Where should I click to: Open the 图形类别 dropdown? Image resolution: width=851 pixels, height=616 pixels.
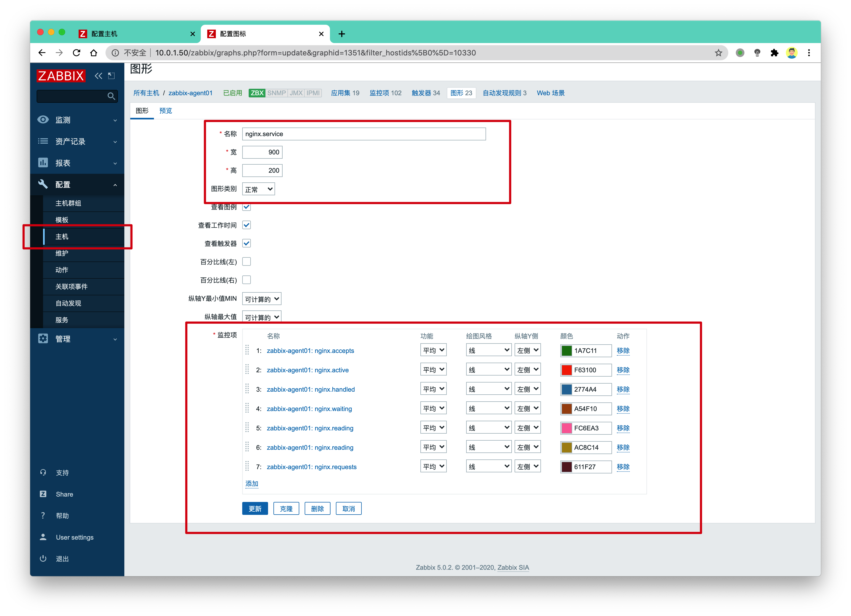click(259, 189)
